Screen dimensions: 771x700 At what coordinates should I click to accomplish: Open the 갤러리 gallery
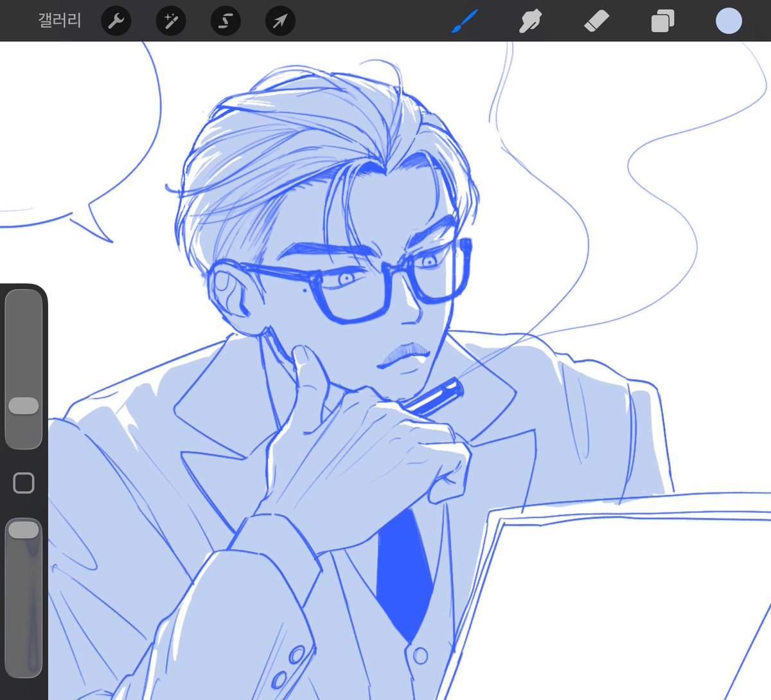tap(60, 21)
